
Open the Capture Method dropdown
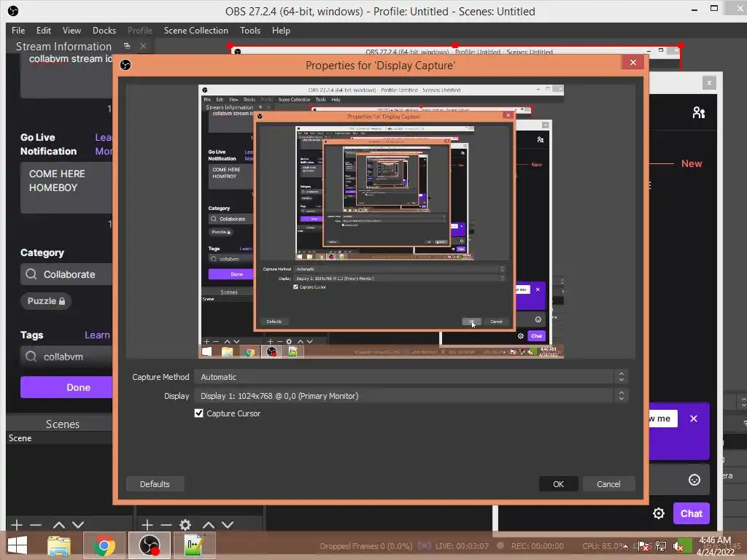coord(411,377)
